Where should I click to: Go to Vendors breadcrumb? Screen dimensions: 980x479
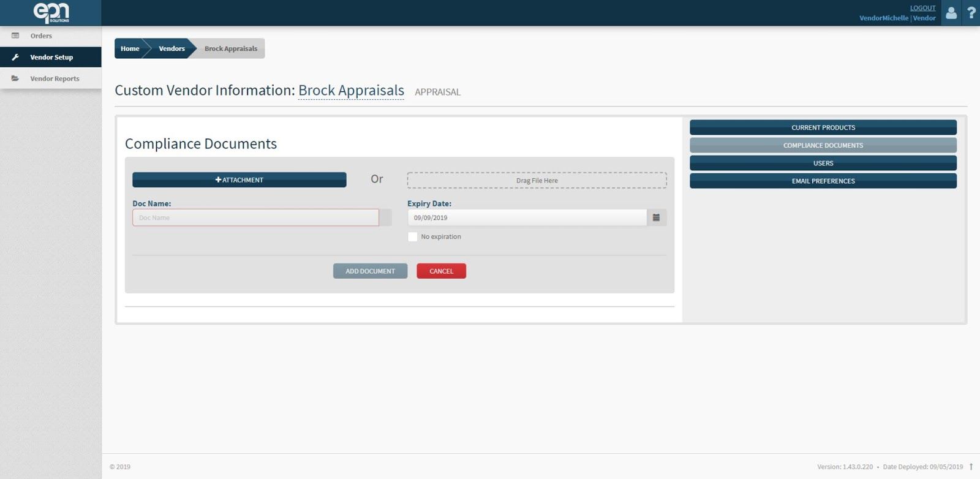coord(171,48)
